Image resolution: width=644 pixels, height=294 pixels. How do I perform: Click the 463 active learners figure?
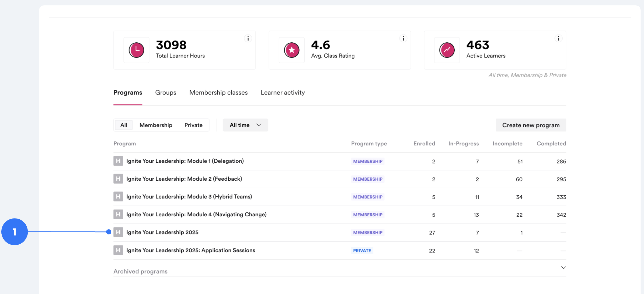pos(478,45)
